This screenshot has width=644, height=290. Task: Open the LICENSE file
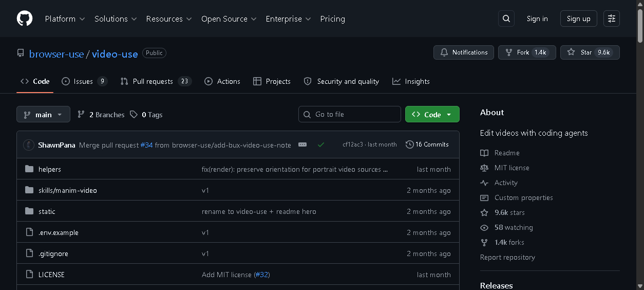point(51,275)
